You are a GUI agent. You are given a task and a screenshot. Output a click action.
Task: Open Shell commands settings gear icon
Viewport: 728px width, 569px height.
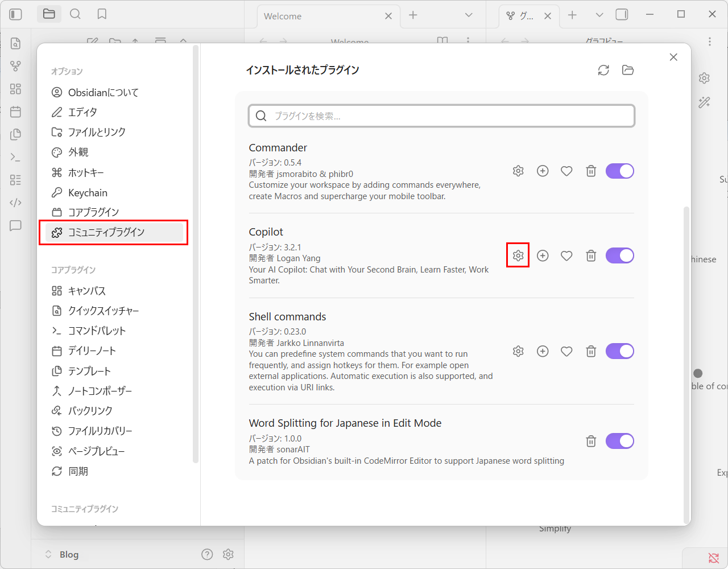coord(518,352)
